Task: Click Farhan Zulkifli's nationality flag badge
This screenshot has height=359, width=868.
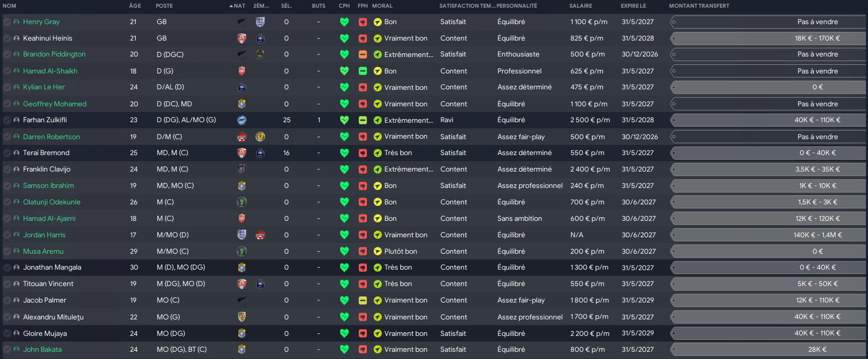Action: tap(242, 120)
